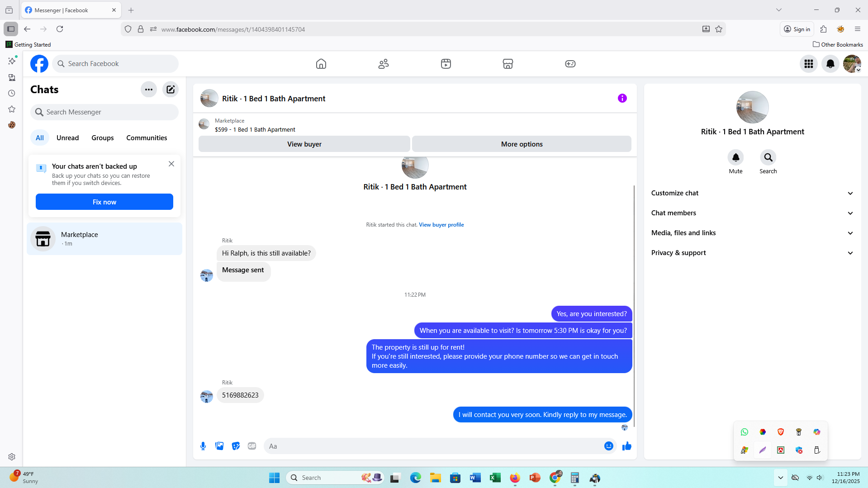Click the conversation scrollbar

(x=634, y=306)
